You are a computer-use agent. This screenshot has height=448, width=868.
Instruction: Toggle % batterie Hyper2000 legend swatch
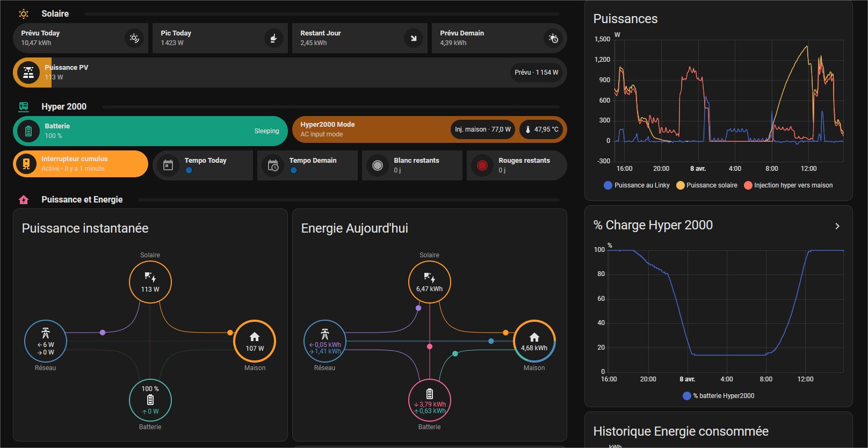coord(686,396)
